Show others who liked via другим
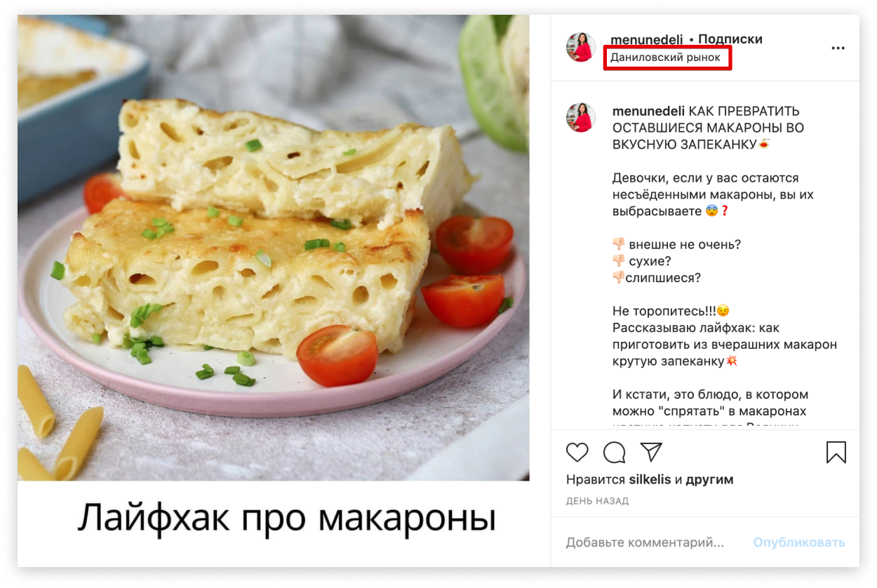The image size is (877, 588). [709, 480]
